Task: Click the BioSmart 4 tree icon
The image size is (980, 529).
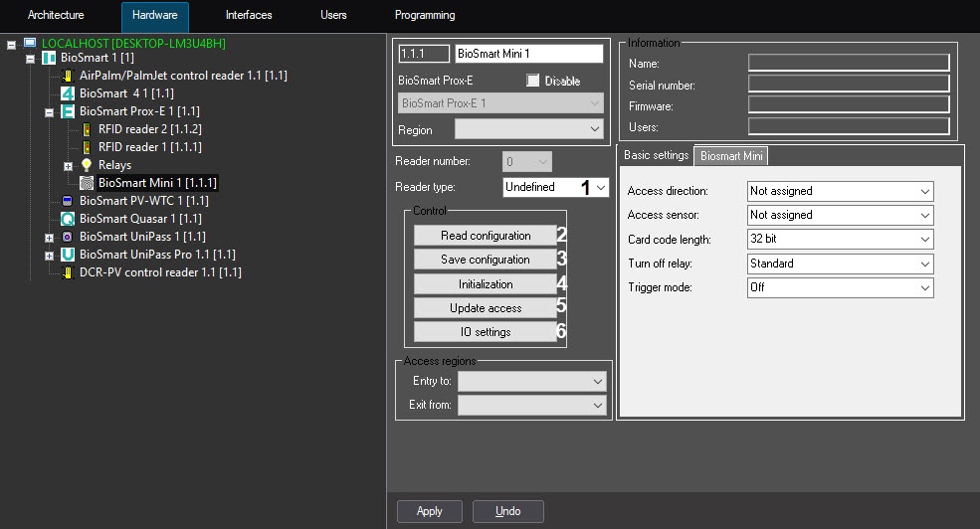Action: tap(68, 93)
